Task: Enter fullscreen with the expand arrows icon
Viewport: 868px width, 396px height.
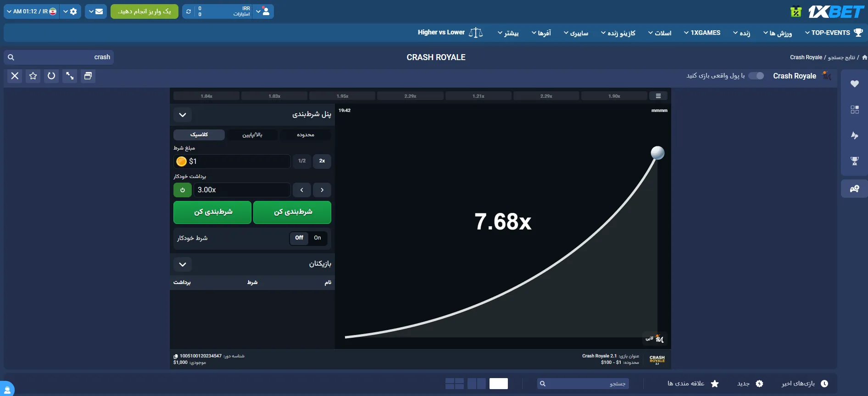Action: (70, 76)
